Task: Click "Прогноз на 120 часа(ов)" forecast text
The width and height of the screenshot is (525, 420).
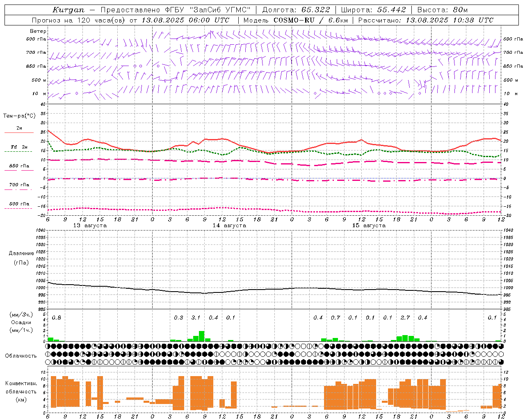Action: click(x=79, y=20)
